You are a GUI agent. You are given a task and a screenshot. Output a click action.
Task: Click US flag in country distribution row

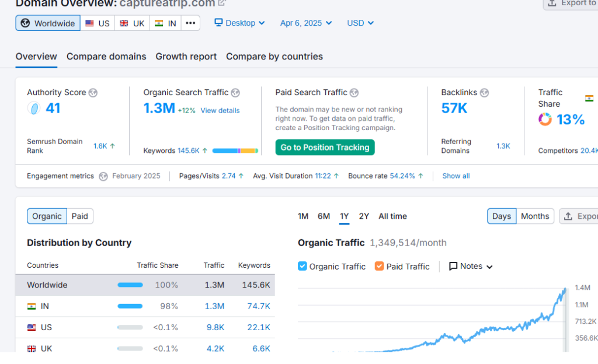tap(32, 327)
